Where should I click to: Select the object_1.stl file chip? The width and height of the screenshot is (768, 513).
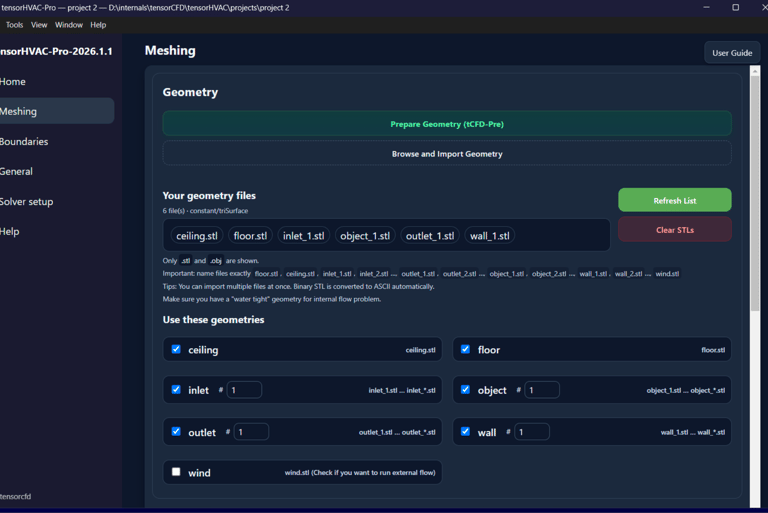click(x=365, y=236)
